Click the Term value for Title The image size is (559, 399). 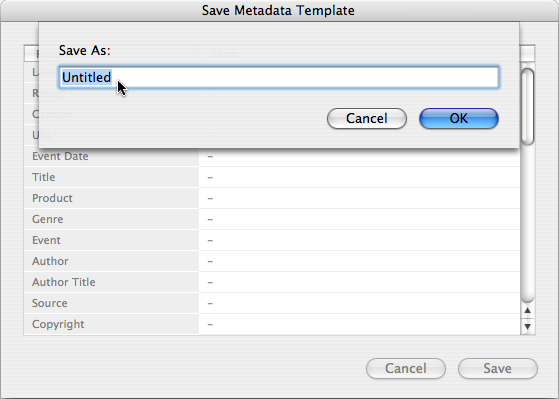pos(359,177)
